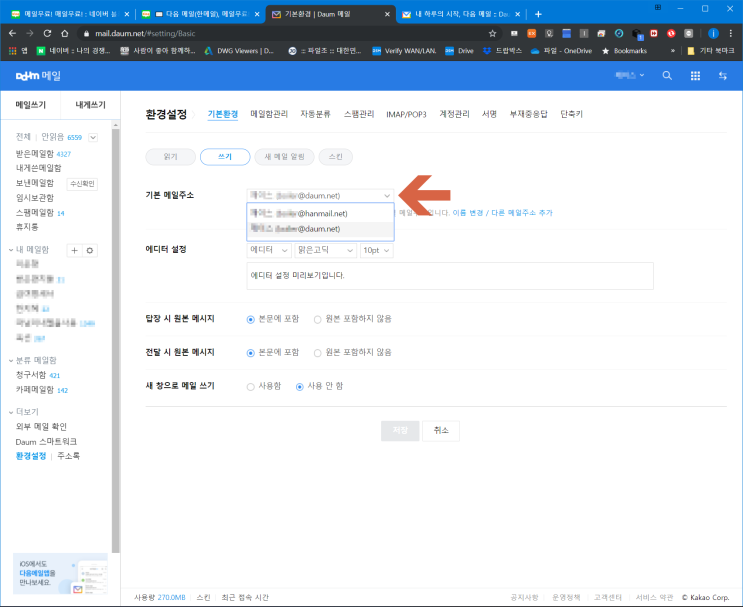The image size is (743, 607).
Task: Choose the @hanmail.net address option
Action: pos(320,214)
